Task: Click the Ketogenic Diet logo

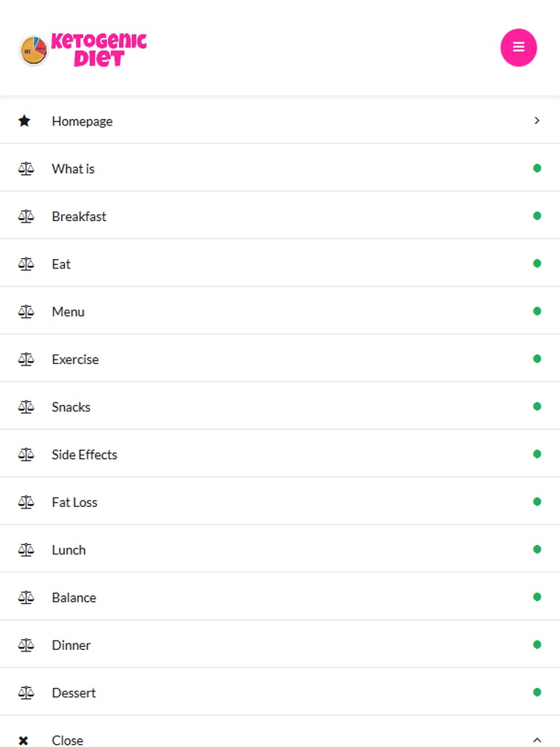Action: coord(83,50)
